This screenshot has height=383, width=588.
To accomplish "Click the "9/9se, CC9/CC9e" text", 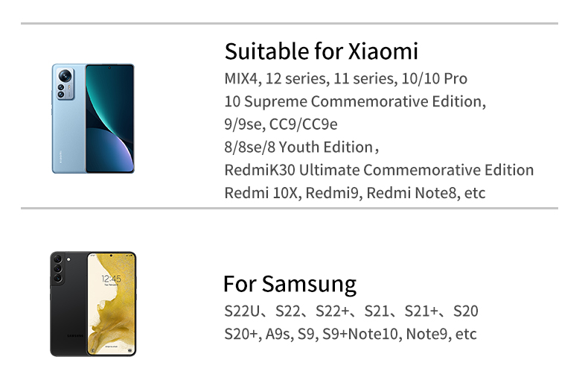I will click(x=281, y=124).
